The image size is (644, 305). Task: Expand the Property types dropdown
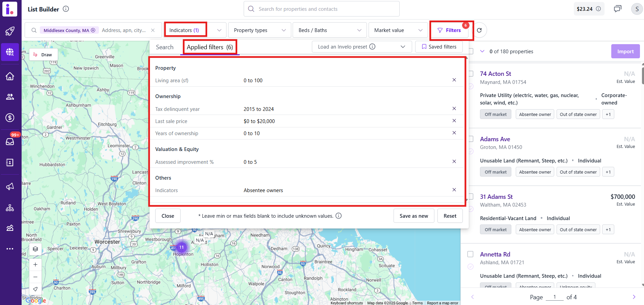coord(259,30)
